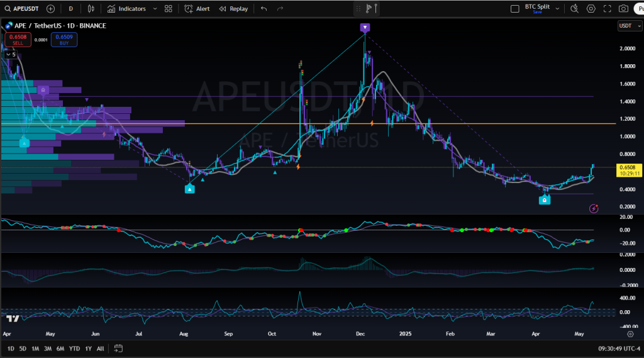The height and width of the screenshot is (358, 644).
Task: Select the vertical line pin tool
Action: [x=376, y=8]
